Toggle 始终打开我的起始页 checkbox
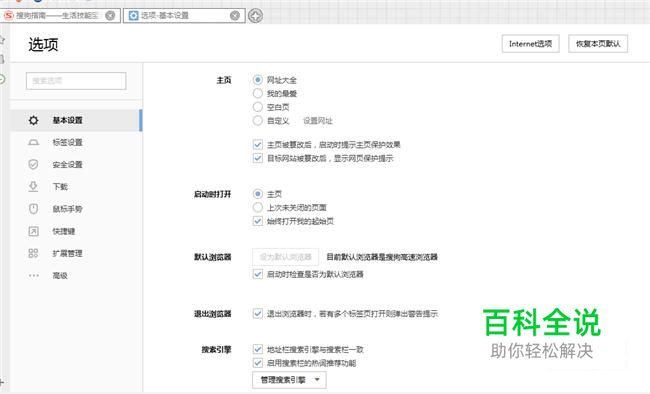The width and height of the screenshot is (650, 394). pyautogui.click(x=258, y=221)
